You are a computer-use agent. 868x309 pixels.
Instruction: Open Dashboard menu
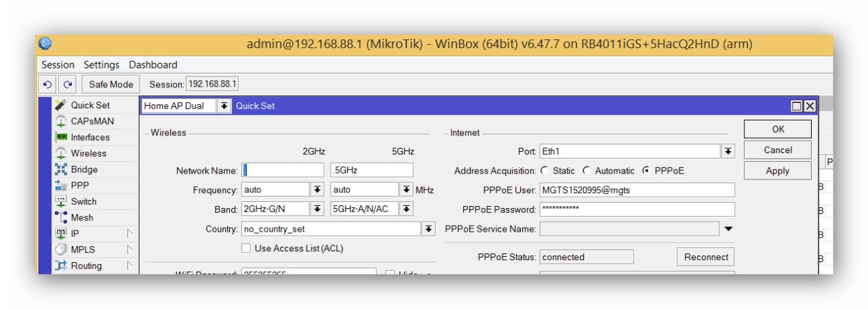[153, 65]
